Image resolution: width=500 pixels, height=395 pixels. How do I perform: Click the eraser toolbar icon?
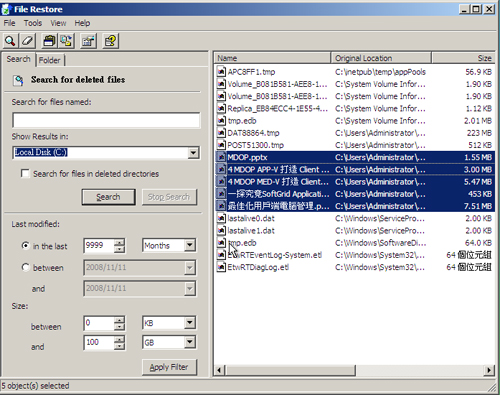[27, 41]
